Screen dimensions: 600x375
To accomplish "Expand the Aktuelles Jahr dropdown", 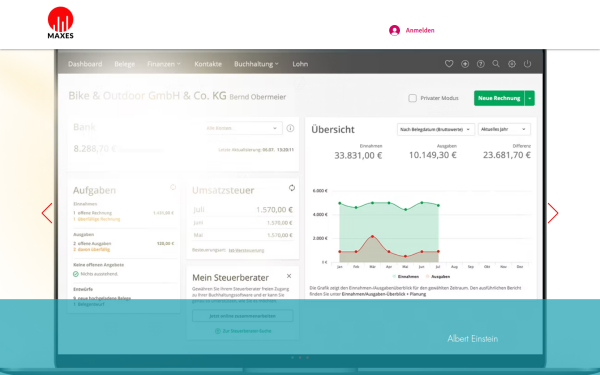I will point(504,129).
